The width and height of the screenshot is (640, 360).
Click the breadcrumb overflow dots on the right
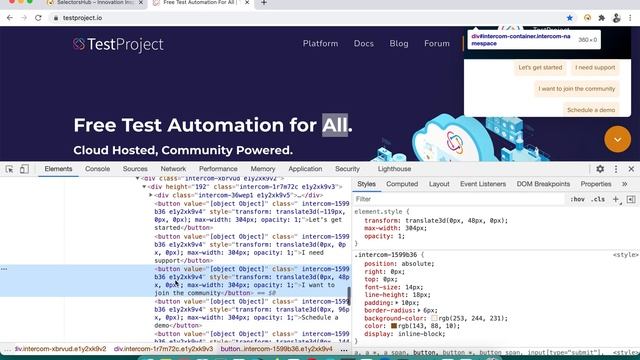point(344,350)
